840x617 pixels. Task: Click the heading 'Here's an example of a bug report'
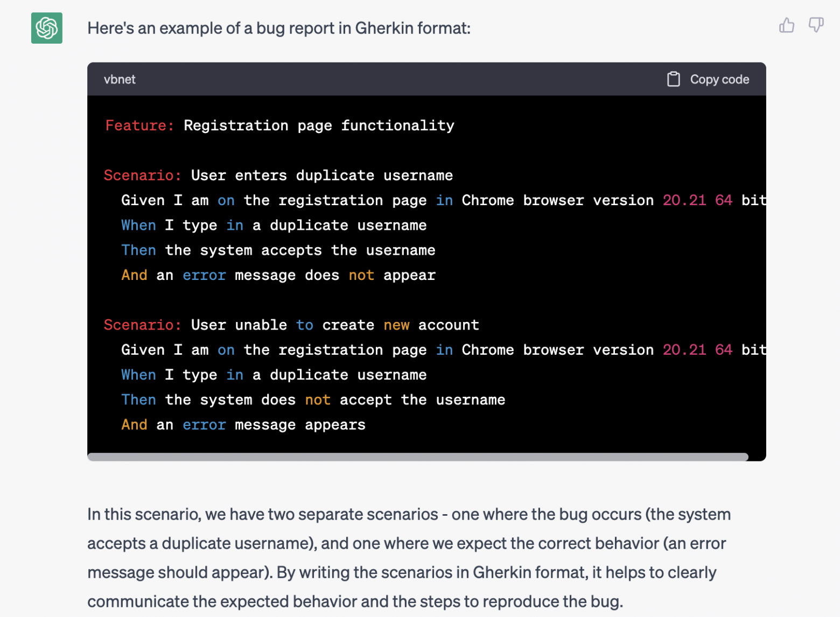pyautogui.click(x=279, y=28)
